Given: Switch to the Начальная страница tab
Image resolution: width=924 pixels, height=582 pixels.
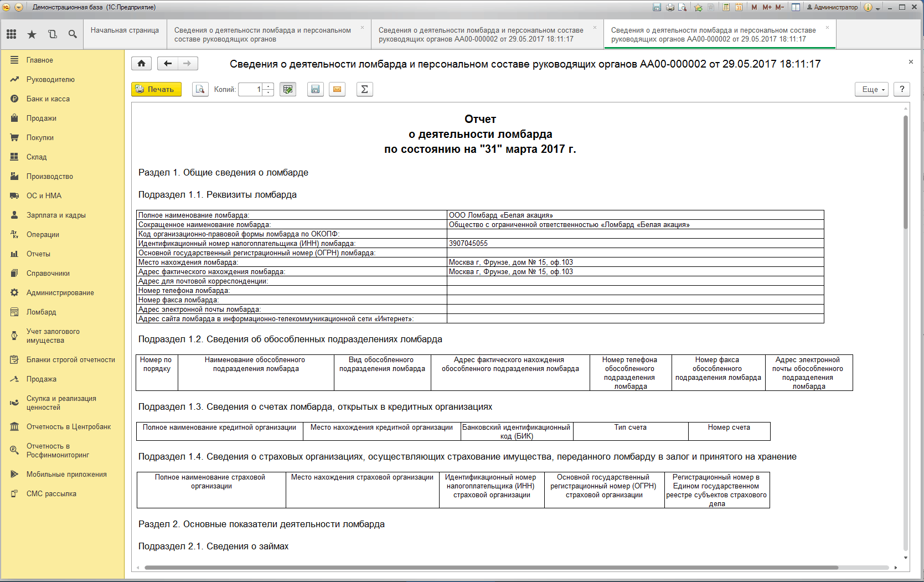Looking at the screenshot, I should (x=125, y=30).
